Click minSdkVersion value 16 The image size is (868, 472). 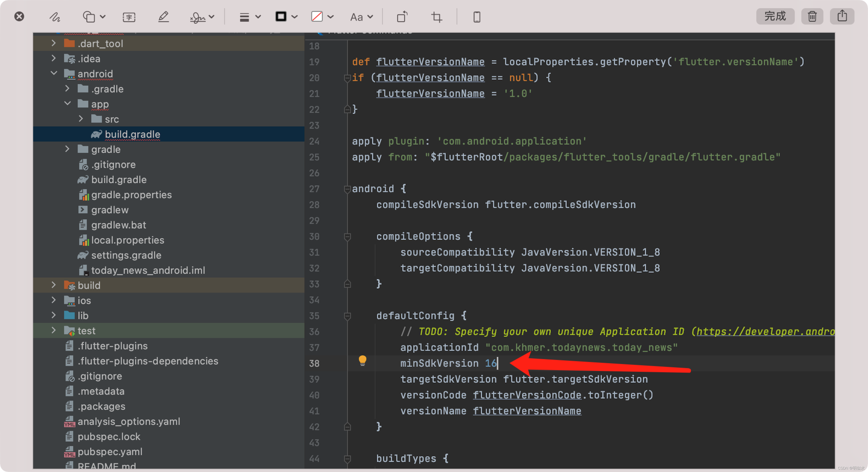click(x=491, y=363)
